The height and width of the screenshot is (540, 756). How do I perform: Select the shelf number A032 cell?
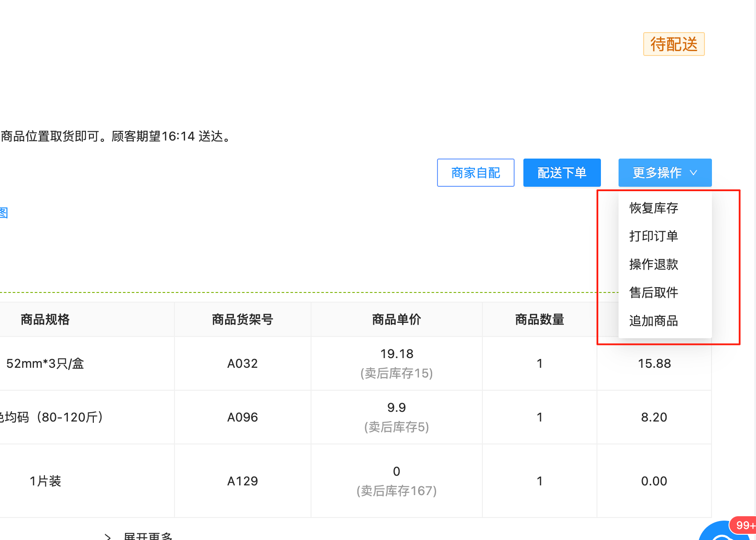tap(242, 363)
